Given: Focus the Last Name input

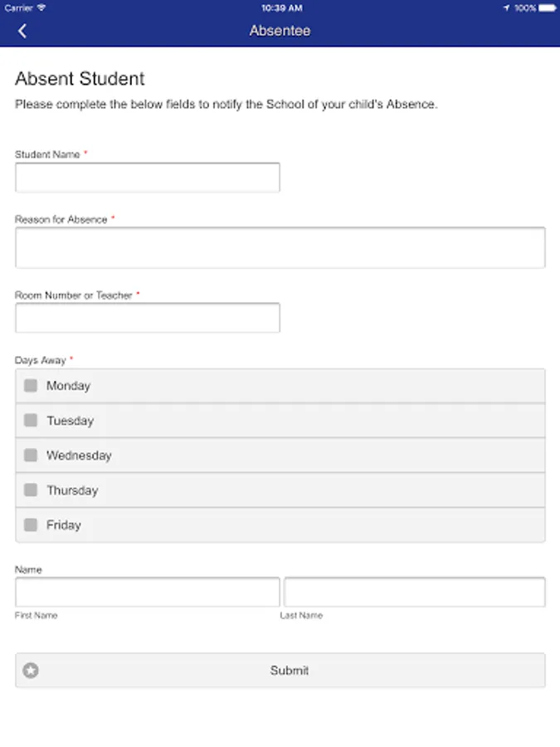Looking at the screenshot, I should [x=414, y=593].
